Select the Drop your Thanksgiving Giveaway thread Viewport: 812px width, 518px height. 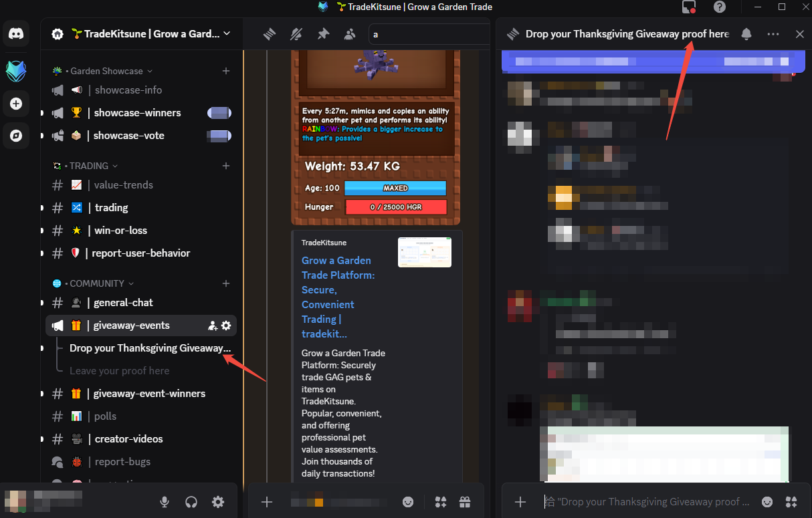[x=150, y=348]
